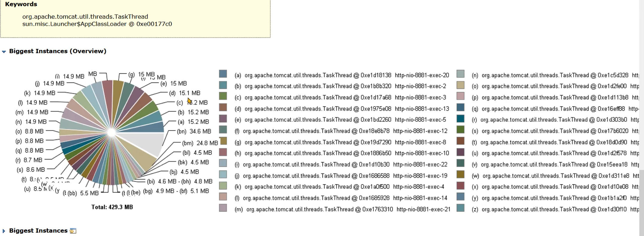Screen dimensions: 644x236
Task: Select keyword org.apache.tomcat.util.threads.TaskThread
Action: (85, 17)
